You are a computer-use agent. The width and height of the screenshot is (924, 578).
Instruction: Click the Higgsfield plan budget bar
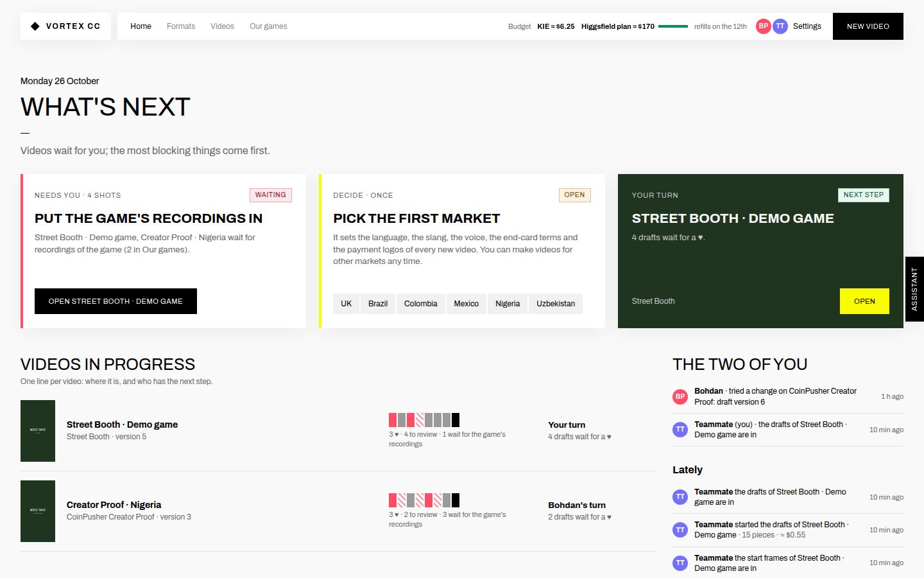(x=673, y=26)
